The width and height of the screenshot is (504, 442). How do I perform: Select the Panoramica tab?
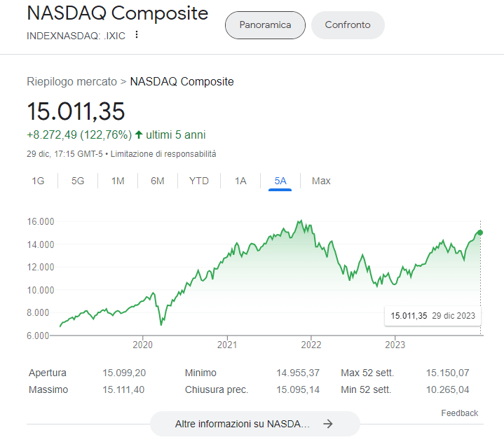click(x=265, y=25)
